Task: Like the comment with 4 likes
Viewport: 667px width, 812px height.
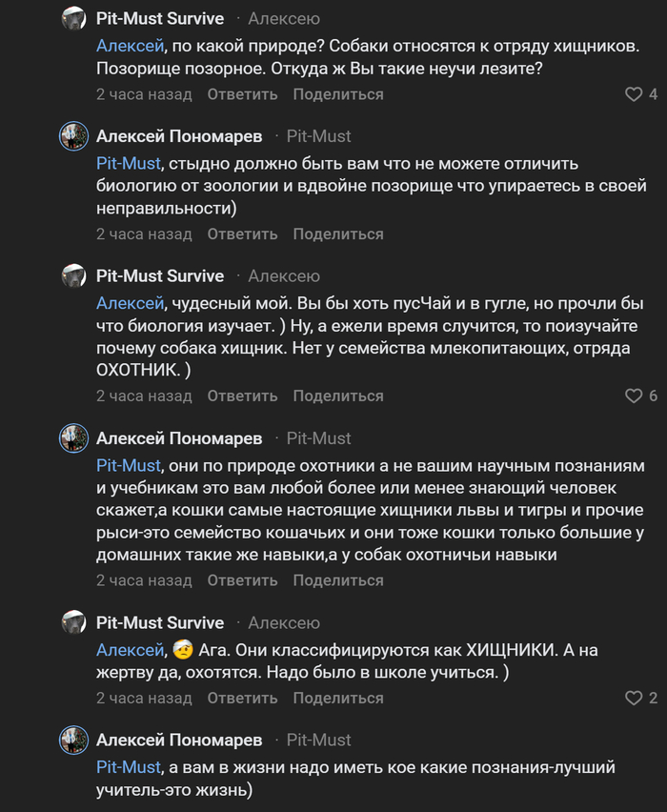Action: [x=634, y=94]
